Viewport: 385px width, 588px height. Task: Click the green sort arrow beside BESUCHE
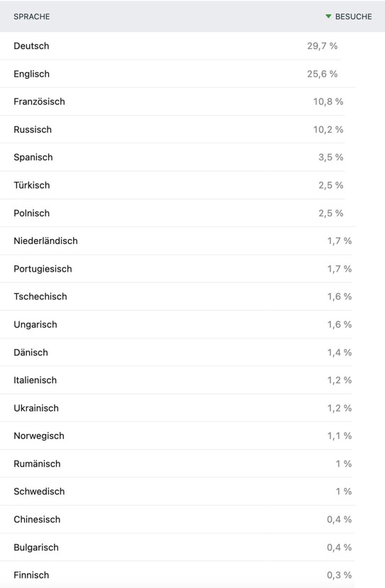click(328, 16)
